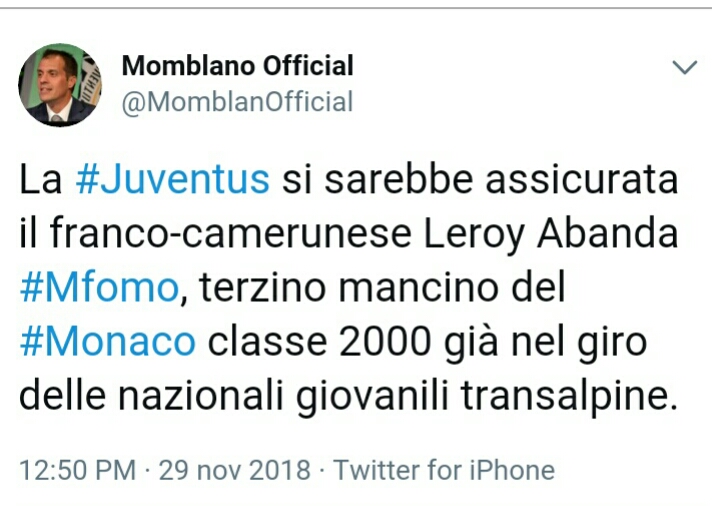This screenshot has width=712, height=506.
Task: Tap the #Monaco hashtag
Action: tap(108, 342)
